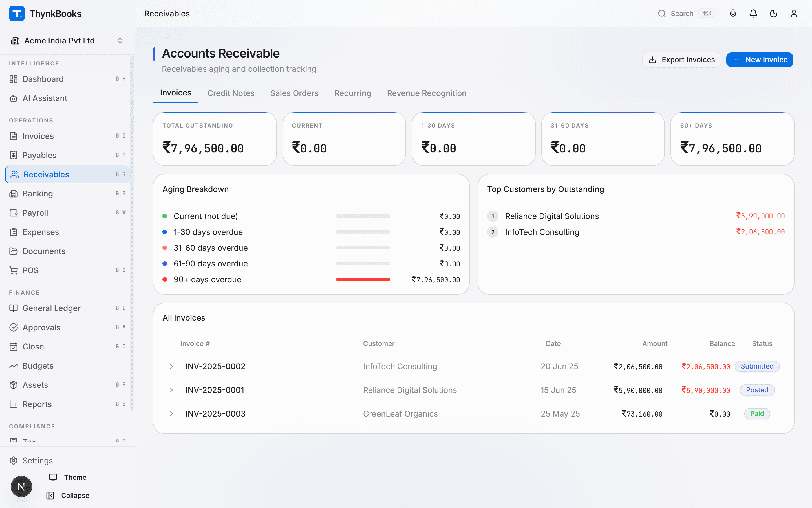Viewport: 812px width, 508px height.
Task: Click the Posted status badge
Action: click(757, 390)
